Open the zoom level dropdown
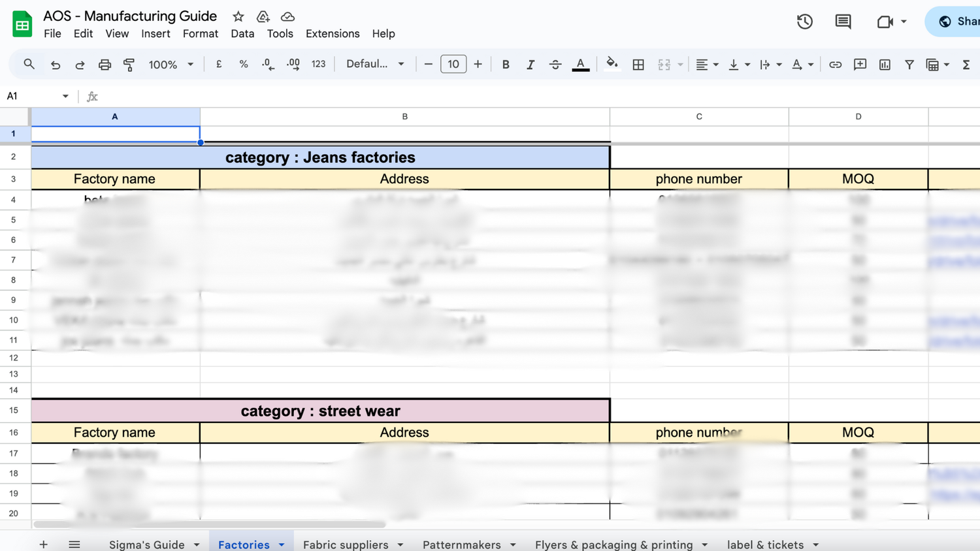Image resolution: width=980 pixels, height=551 pixels. [171, 65]
